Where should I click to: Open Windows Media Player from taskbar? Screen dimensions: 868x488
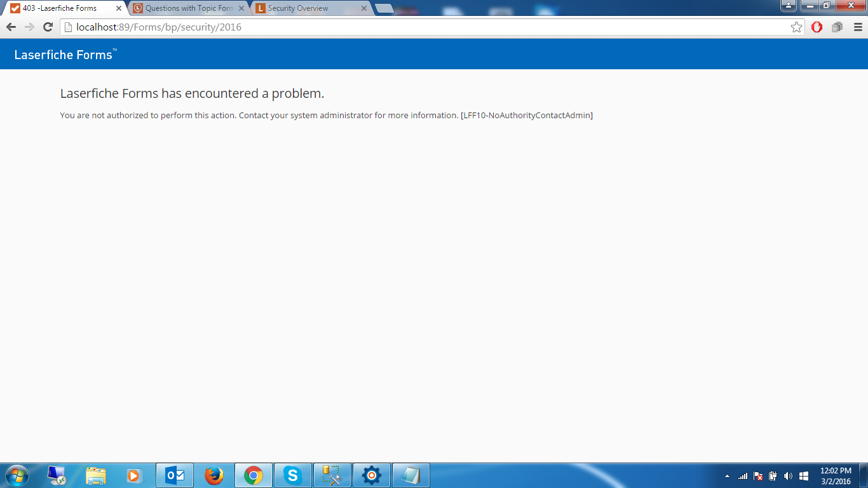135,475
